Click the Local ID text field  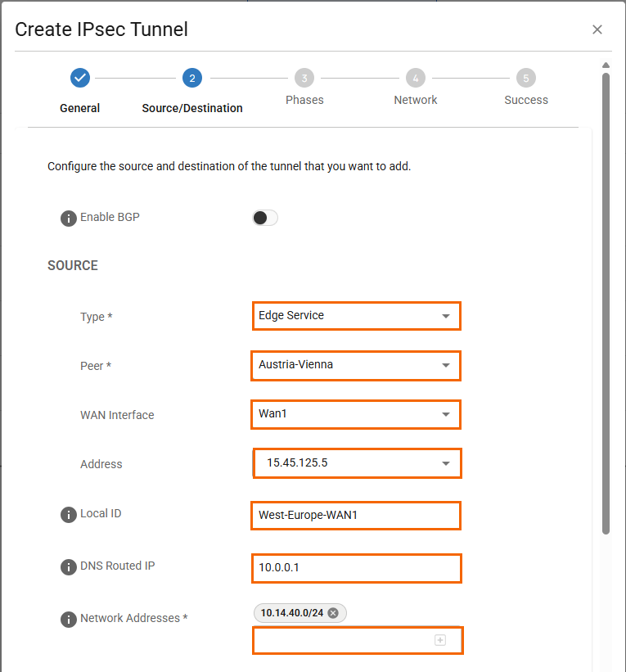click(x=356, y=516)
